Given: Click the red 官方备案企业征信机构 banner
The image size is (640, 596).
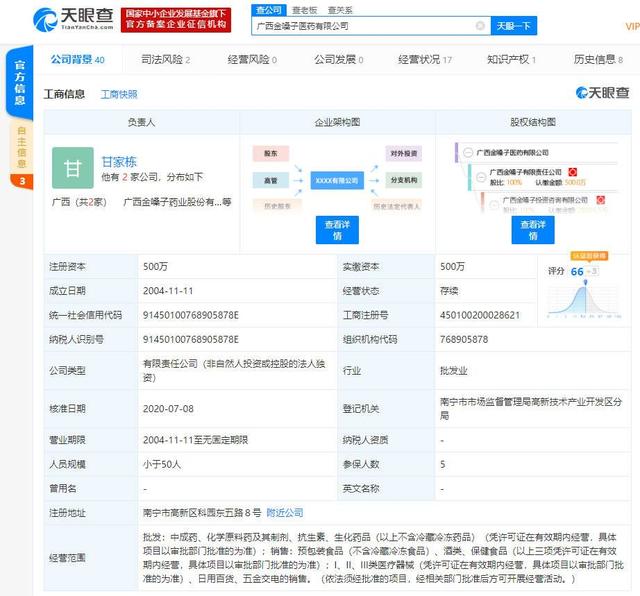Looking at the screenshot, I should pos(176,20).
